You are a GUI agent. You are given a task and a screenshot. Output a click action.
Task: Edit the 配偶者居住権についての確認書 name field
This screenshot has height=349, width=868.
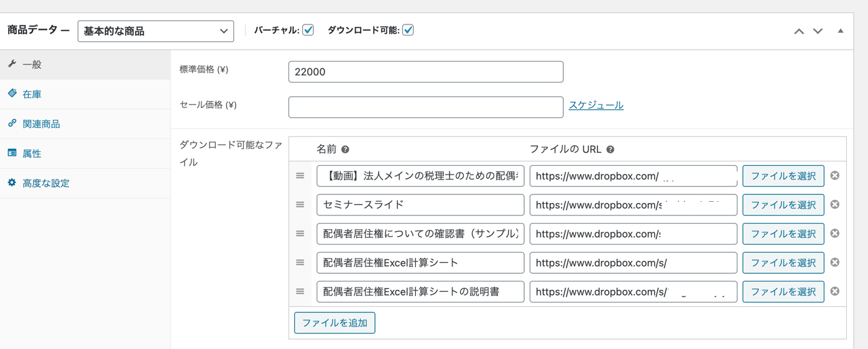tap(420, 233)
